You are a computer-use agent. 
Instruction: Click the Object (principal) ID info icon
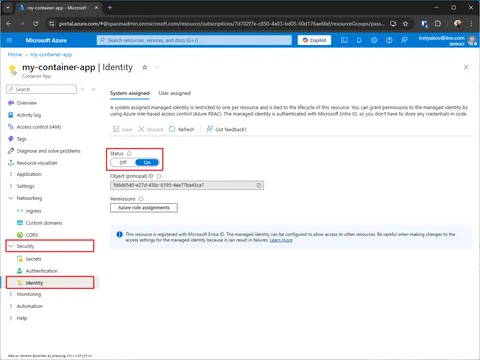tap(159, 176)
